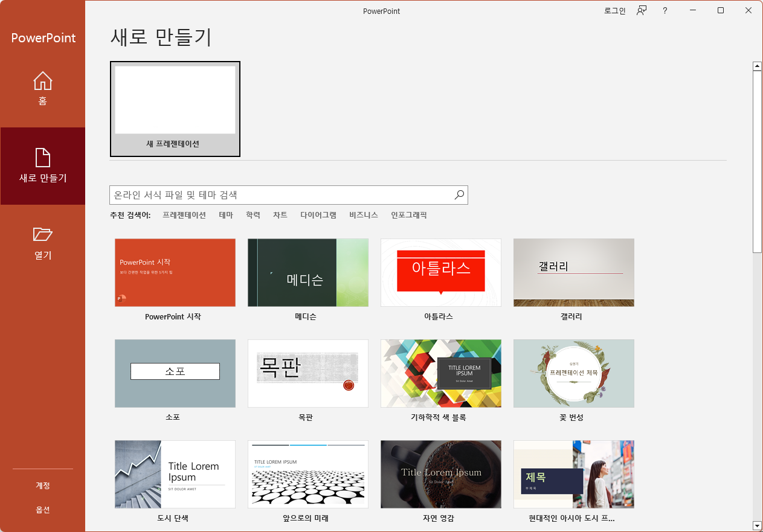Search suggested term 비즈니스
Image resolution: width=763 pixels, height=532 pixels.
tap(364, 215)
